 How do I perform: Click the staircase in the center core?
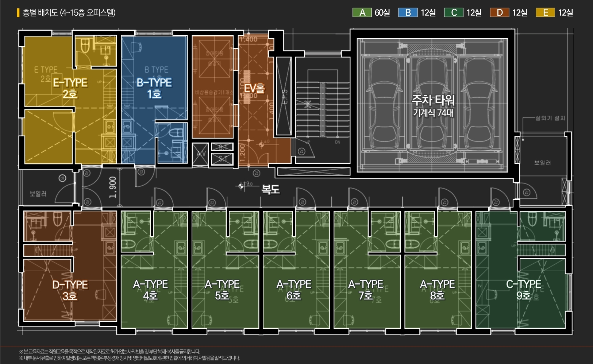pos(321,109)
